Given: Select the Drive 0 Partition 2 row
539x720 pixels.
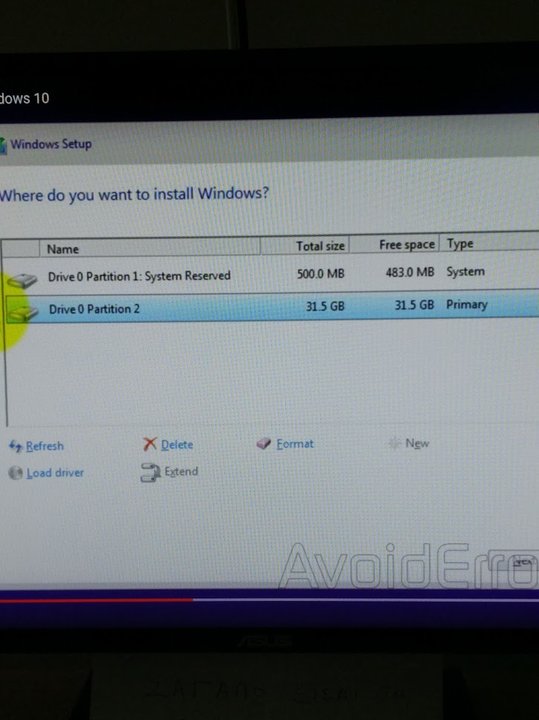Looking at the screenshot, I should pos(272,306).
